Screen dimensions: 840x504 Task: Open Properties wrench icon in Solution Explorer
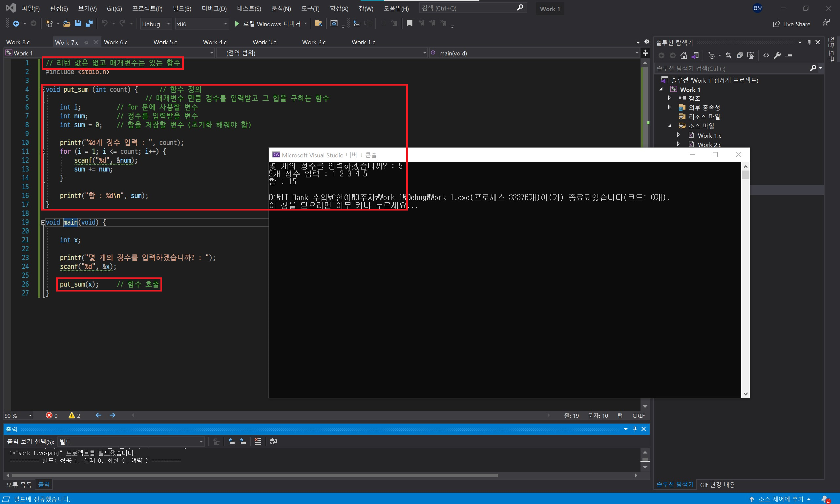[x=777, y=55]
